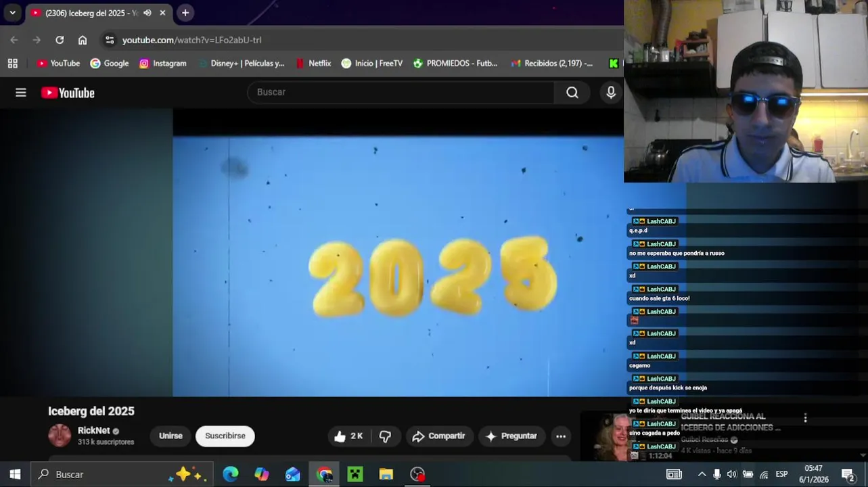Open the RickNet channel name link
Screen dimensions: 868x487
(93, 430)
